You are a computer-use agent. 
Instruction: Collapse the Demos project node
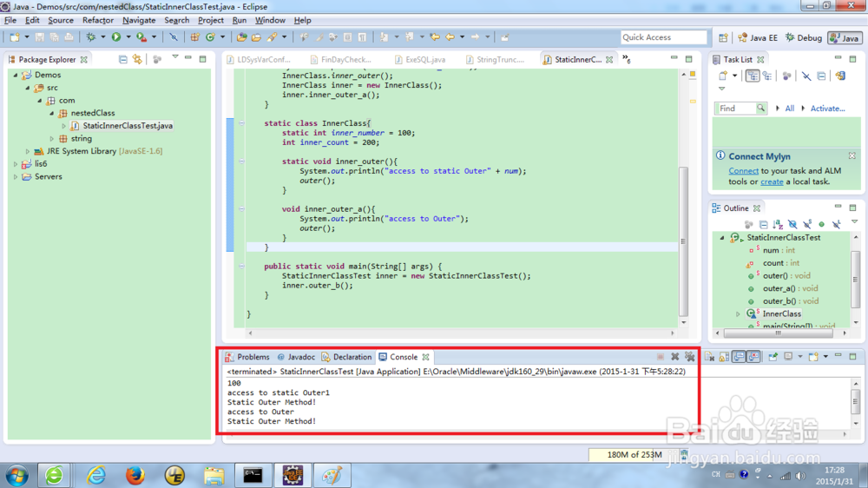click(x=16, y=75)
